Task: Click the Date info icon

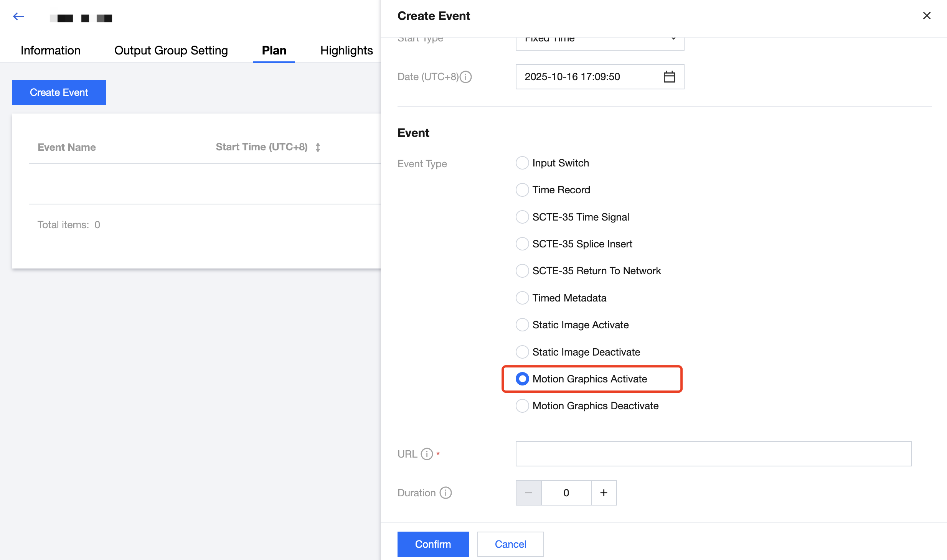Action: coord(466,77)
